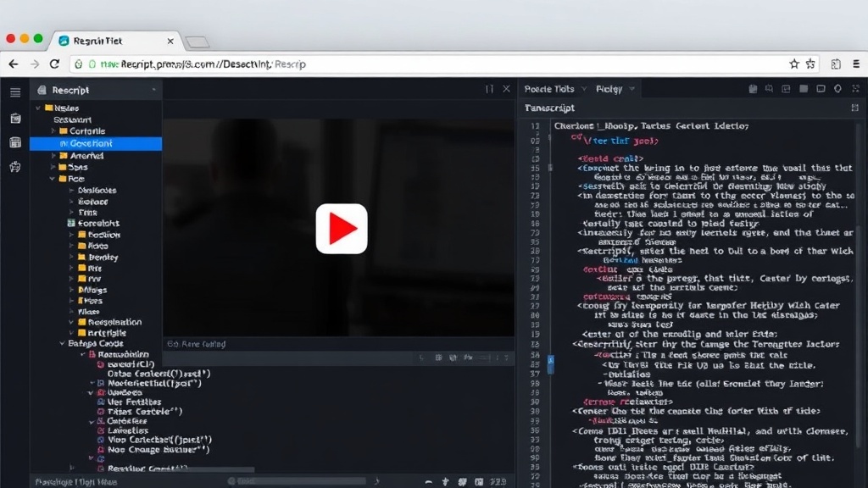868x488 pixels.
Task: Open a new tab next to Regruir Tiet
Action: [x=197, y=42]
